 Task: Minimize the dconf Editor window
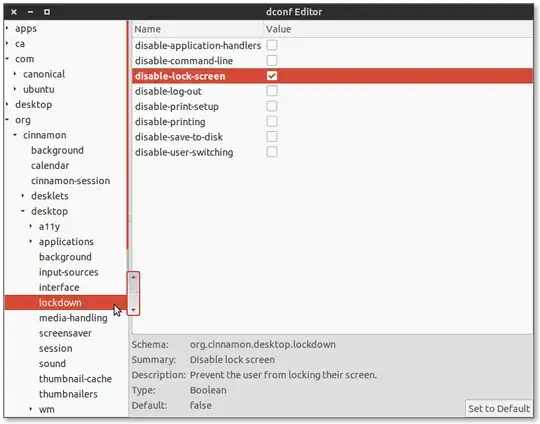[30, 12]
